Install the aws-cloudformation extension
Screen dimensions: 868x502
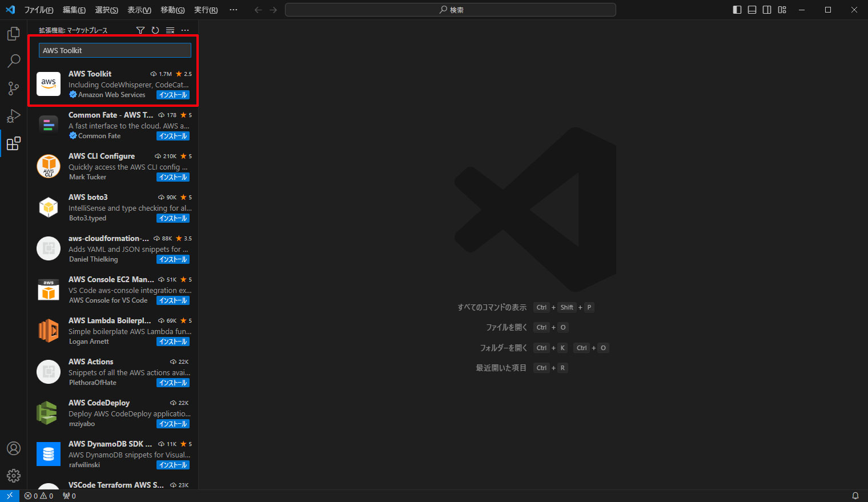tap(173, 259)
